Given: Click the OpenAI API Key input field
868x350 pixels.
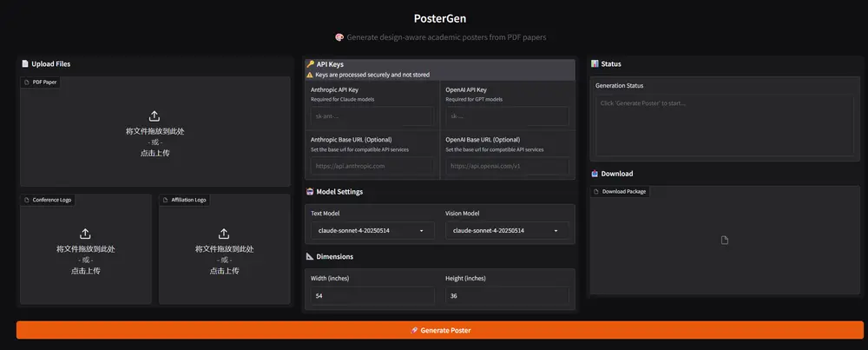Looking at the screenshot, I should 507,116.
